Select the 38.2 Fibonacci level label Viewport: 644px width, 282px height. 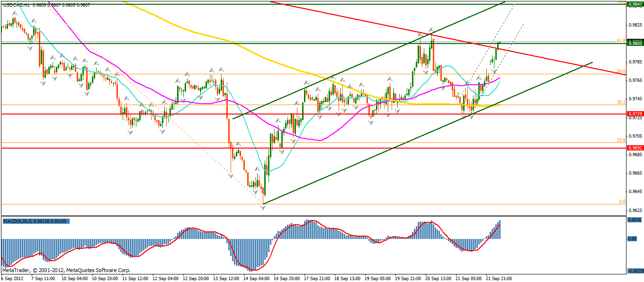pyautogui.click(x=621, y=102)
